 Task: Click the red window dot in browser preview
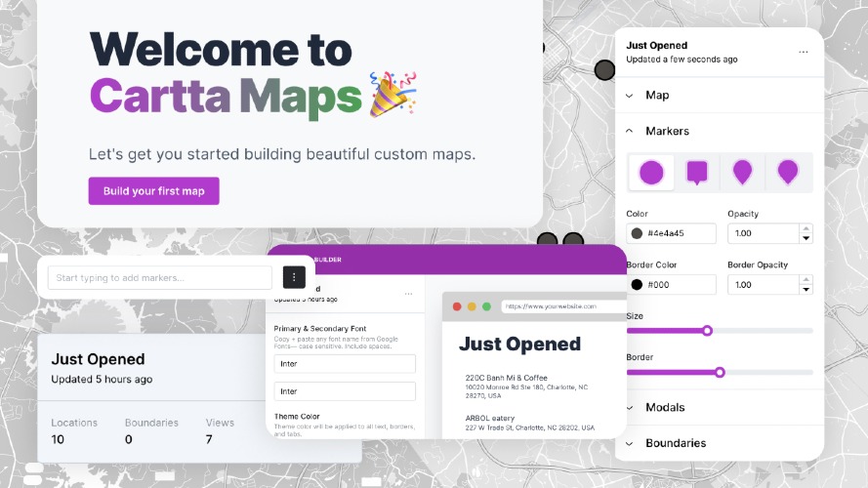click(457, 306)
